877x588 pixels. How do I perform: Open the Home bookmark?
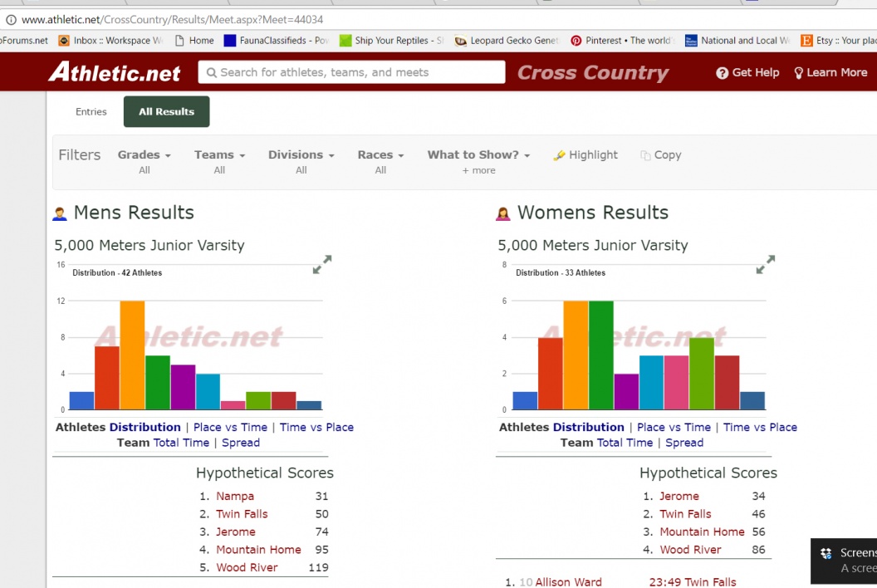pyautogui.click(x=194, y=41)
